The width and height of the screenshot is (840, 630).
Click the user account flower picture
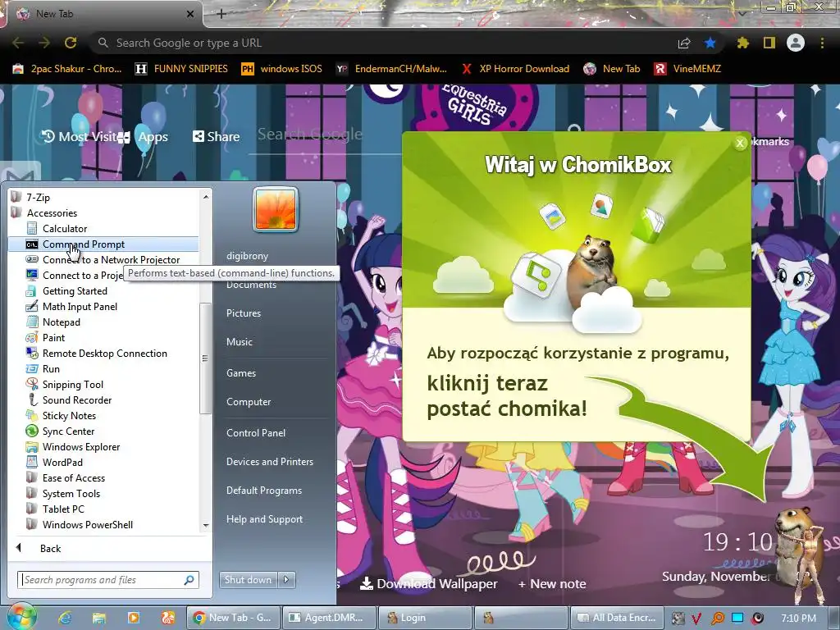point(276,209)
